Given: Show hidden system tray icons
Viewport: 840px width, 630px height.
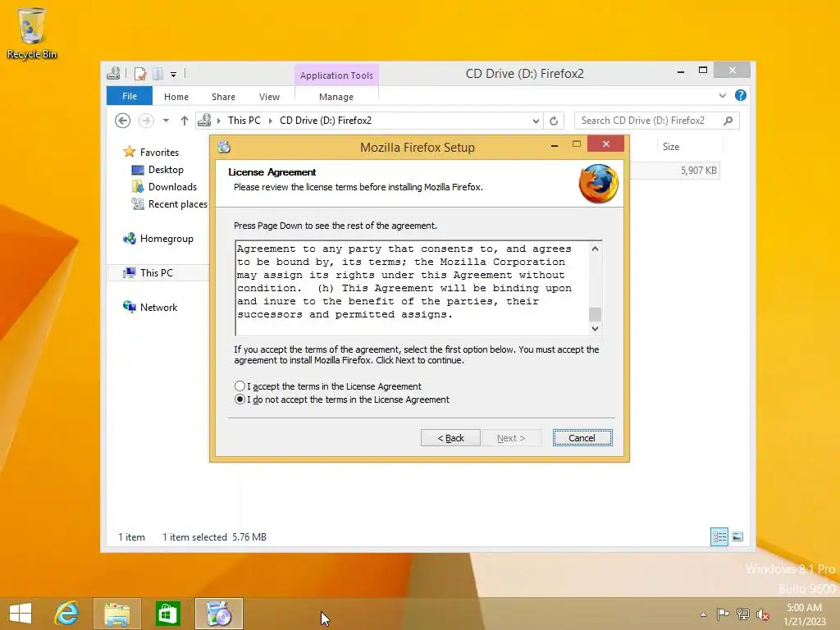Looking at the screenshot, I should coord(703,614).
